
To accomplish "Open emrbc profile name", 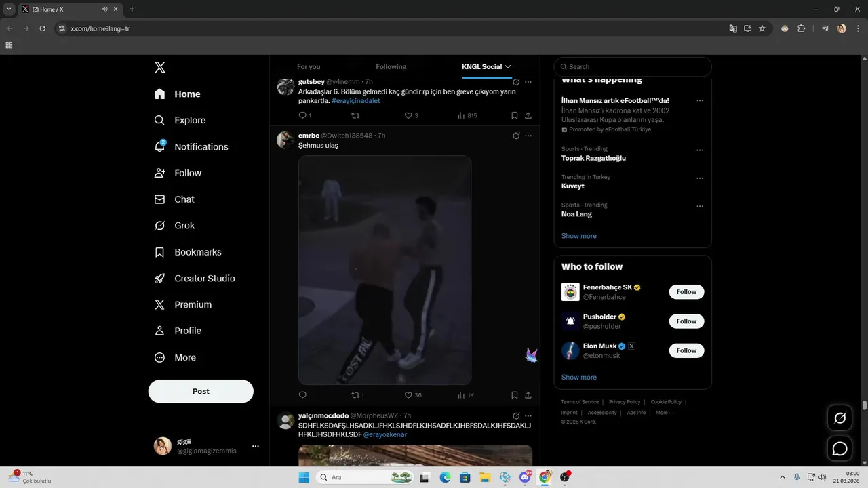I will [x=309, y=136].
